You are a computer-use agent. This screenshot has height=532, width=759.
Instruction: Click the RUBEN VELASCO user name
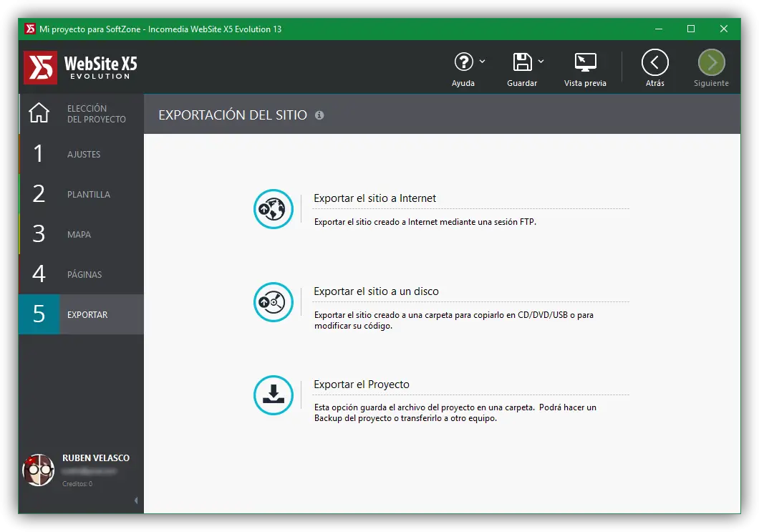96,458
